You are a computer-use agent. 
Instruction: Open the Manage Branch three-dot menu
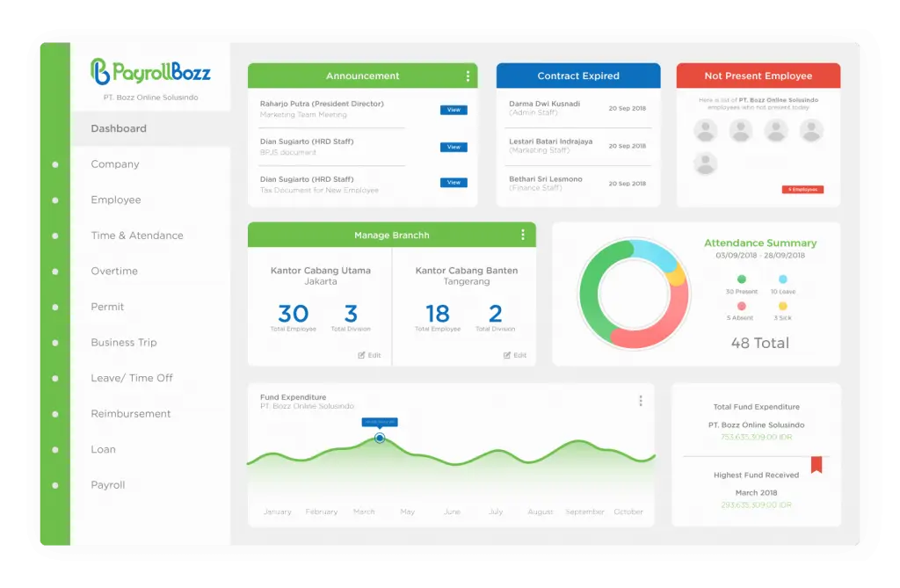523,235
